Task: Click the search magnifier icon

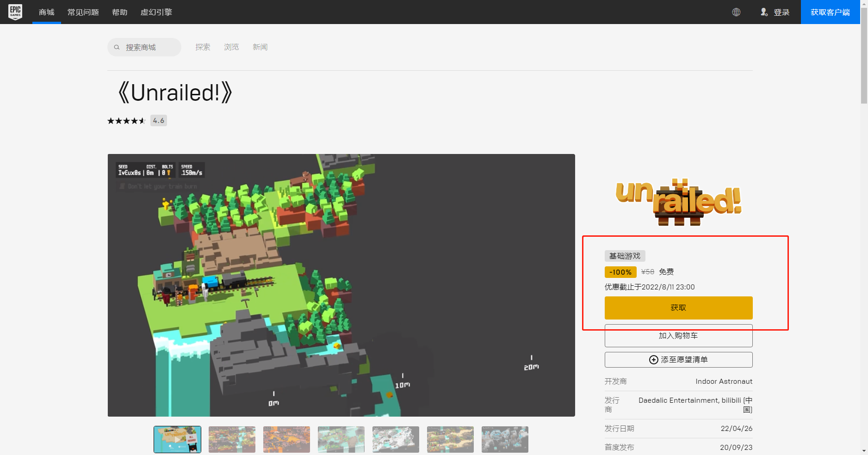Action: click(x=117, y=47)
